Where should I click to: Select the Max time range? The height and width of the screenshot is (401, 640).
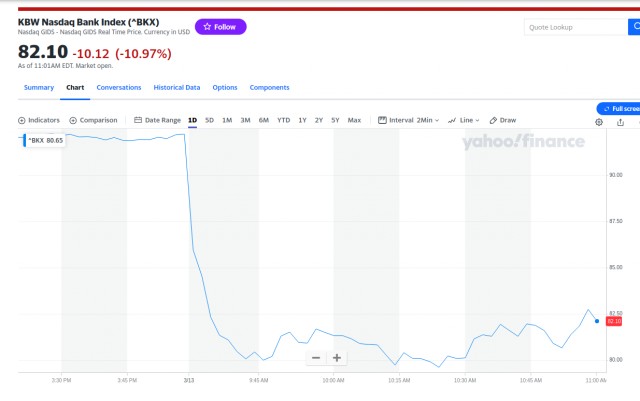(354, 120)
